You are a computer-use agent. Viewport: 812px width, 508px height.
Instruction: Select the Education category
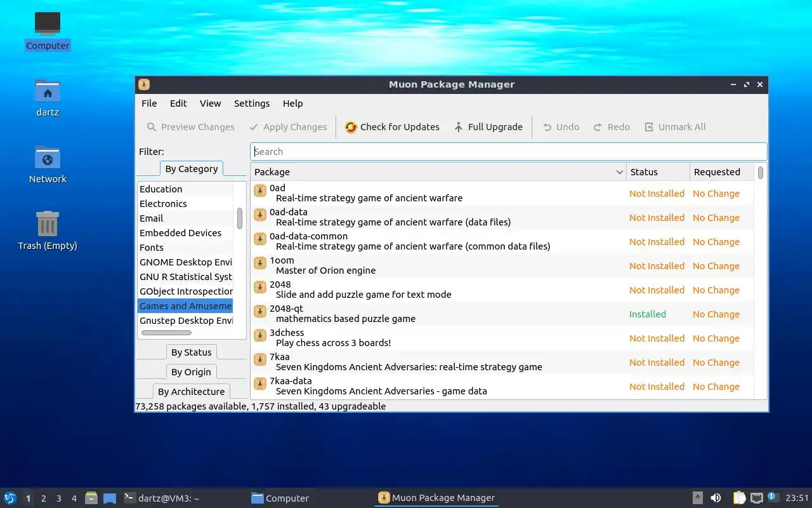[185, 189]
